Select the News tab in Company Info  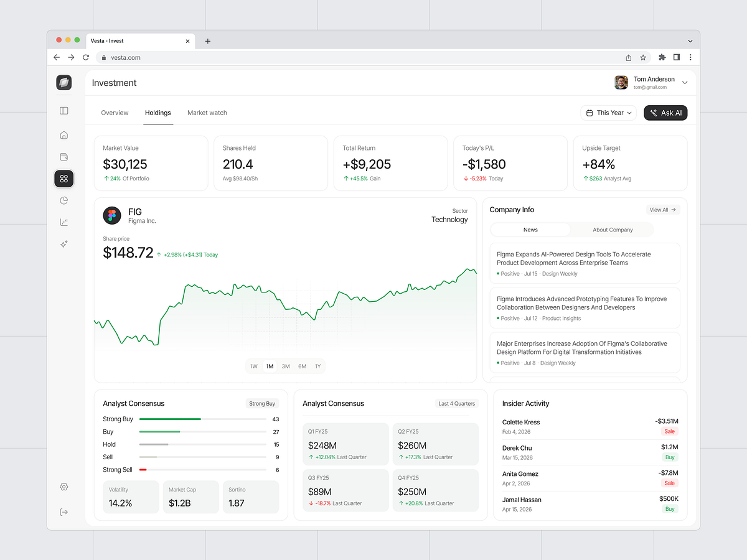530,230
